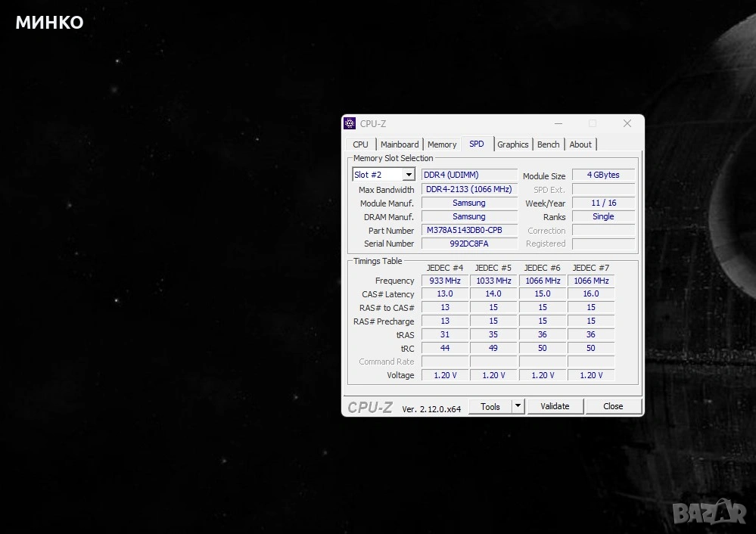
Task: Close CPU-Z using the title bar X
Action: coord(627,123)
